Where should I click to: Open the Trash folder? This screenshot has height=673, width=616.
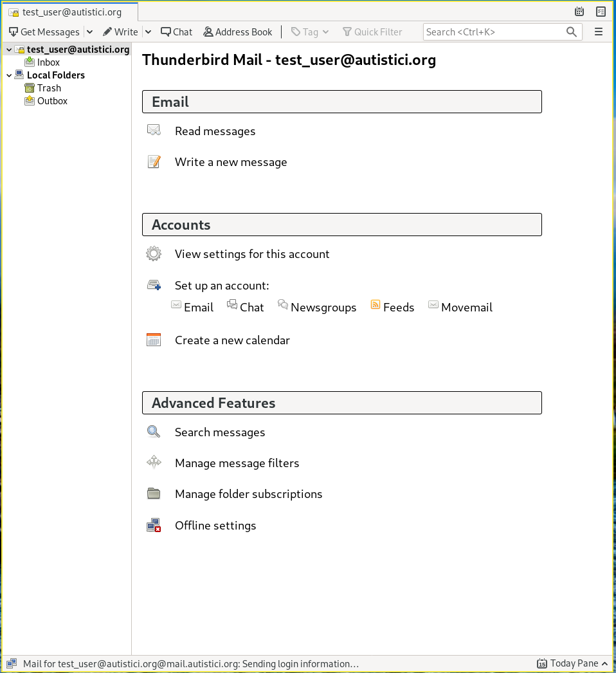click(49, 88)
